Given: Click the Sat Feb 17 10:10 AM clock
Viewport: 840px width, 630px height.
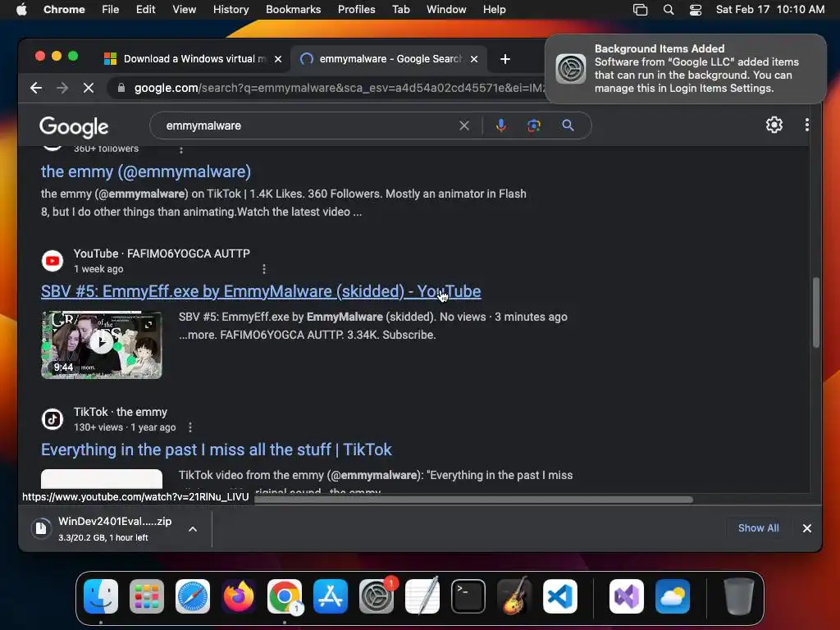Looking at the screenshot, I should 769,10.
